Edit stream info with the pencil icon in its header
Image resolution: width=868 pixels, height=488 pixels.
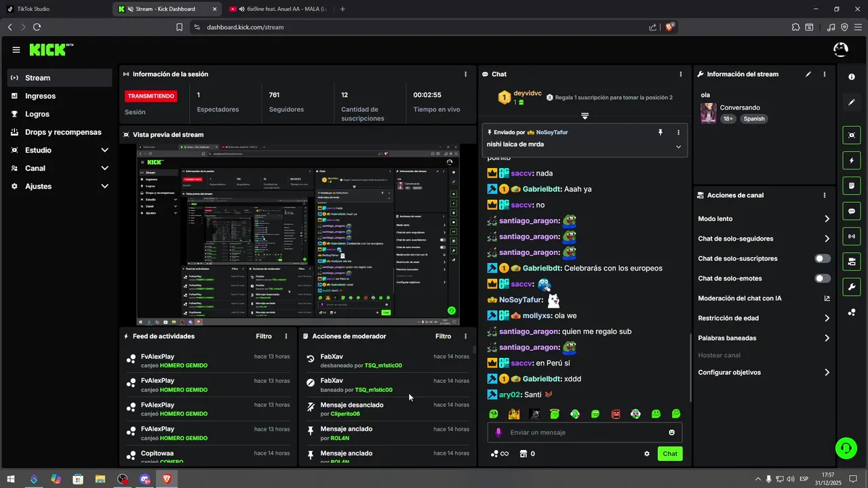click(808, 74)
